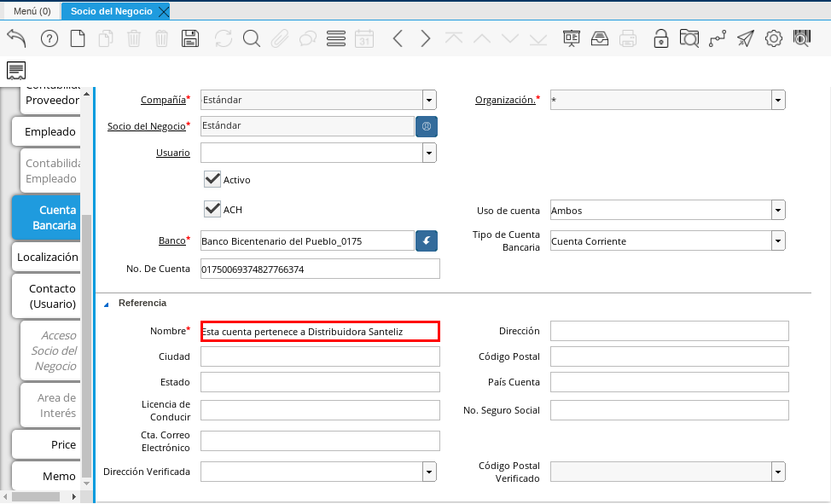This screenshot has height=504, width=831.
Task: Open the Help question-mark icon
Action: 49,38
